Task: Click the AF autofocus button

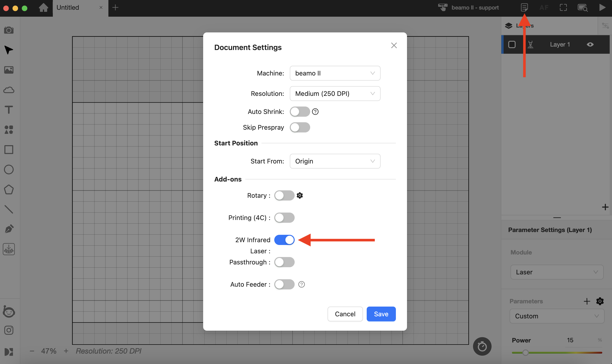Action: pos(544,8)
